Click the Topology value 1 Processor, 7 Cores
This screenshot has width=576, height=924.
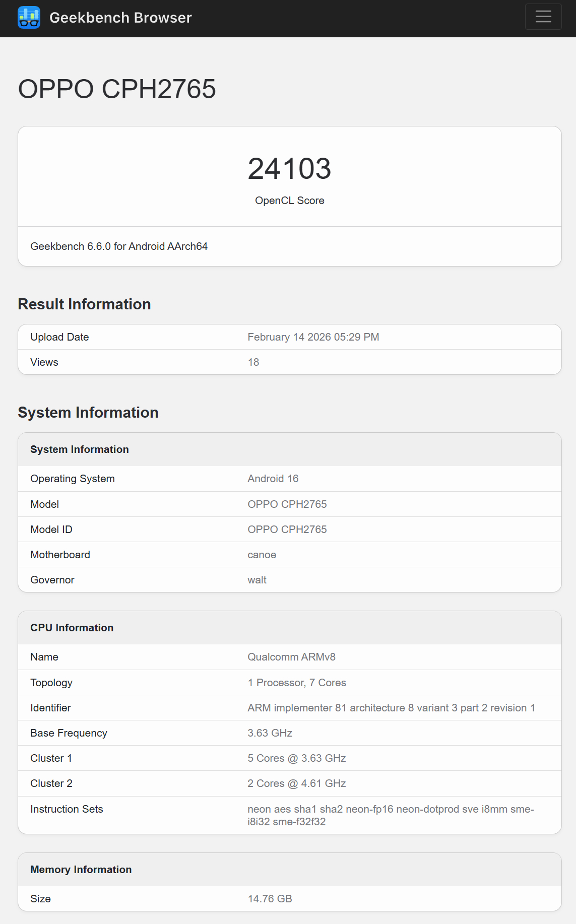coord(296,683)
